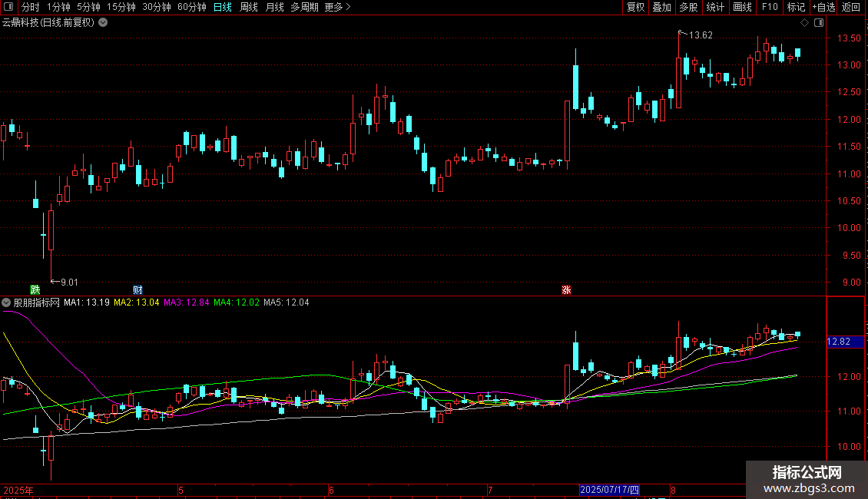Click the MA2: 13.04 value
The image size is (868, 499).
(136, 302)
